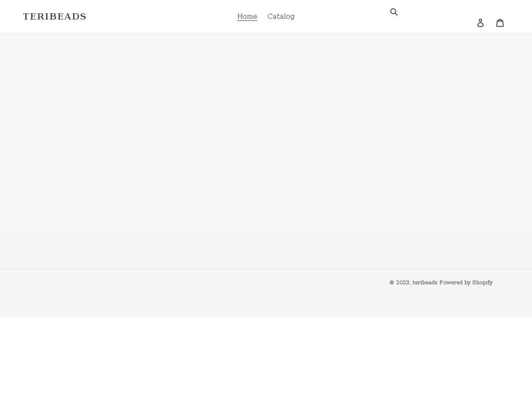Click the account log in icon
The image size is (532, 399).
(480, 23)
